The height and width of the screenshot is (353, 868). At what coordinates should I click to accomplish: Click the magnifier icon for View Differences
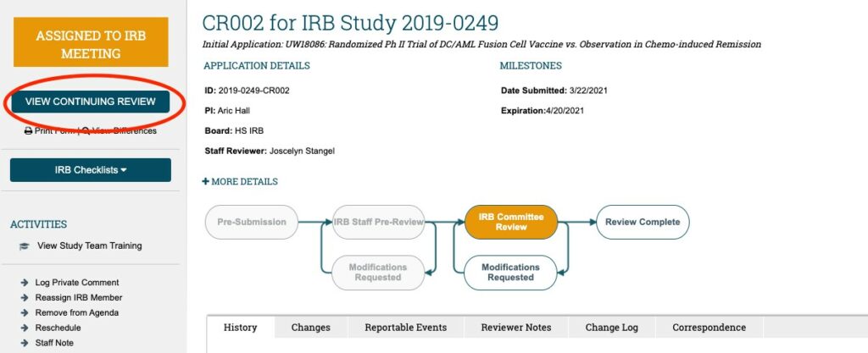point(86,131)
